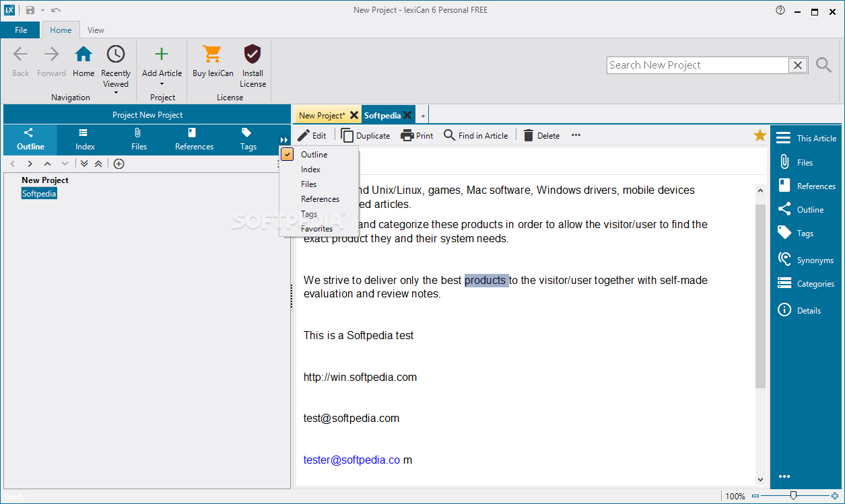The image size is (845, 504).
Task: Open Categories in right sidebar
Action: coord(806,283)
